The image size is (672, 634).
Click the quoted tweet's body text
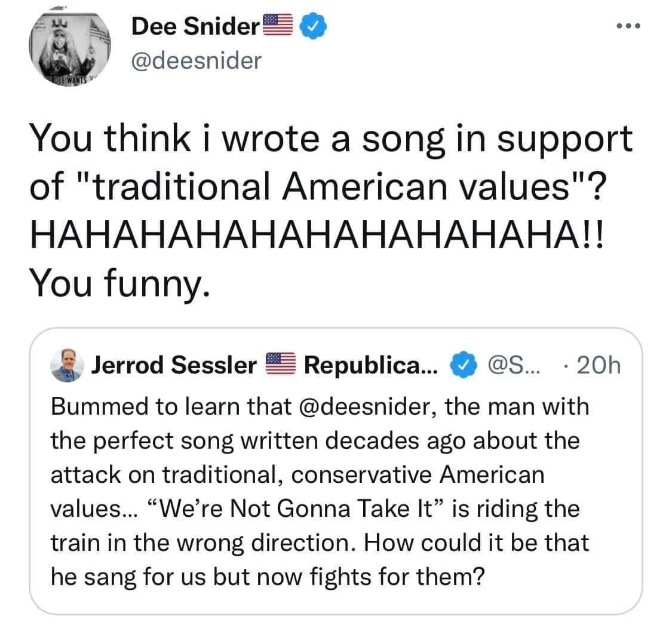(x=320, y=491)
